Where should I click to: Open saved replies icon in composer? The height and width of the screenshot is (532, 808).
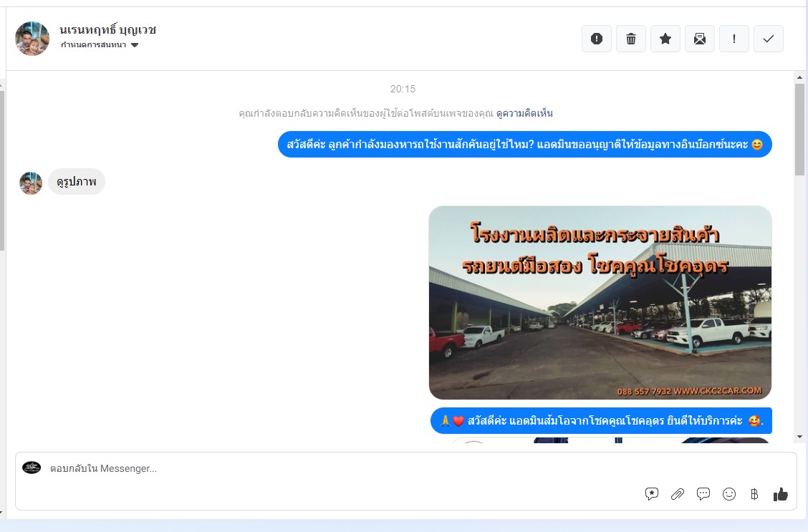click(651, 494)
